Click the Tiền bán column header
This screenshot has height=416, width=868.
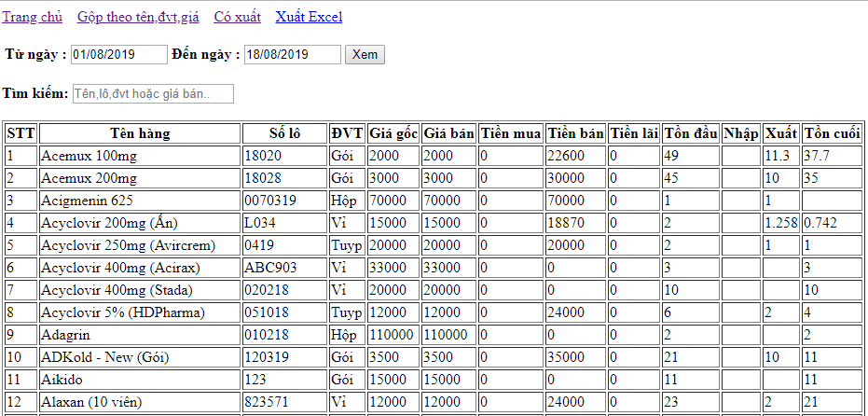(x=575, y=133)
